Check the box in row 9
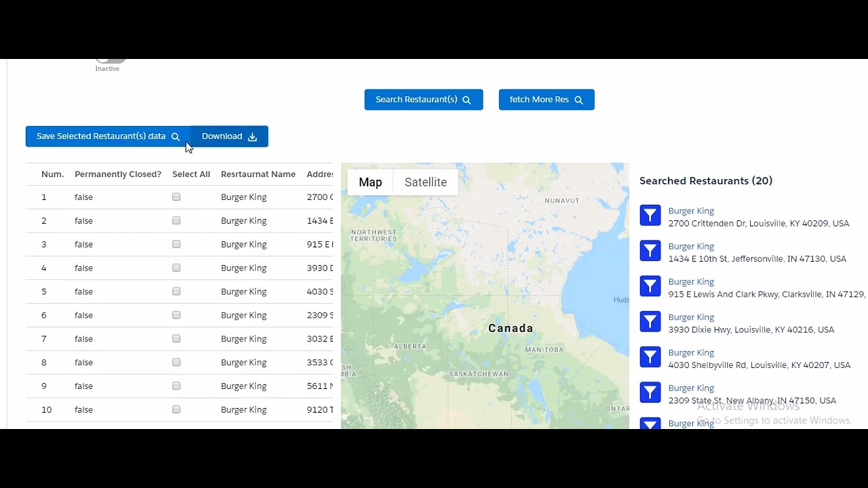 coord(176,386)
